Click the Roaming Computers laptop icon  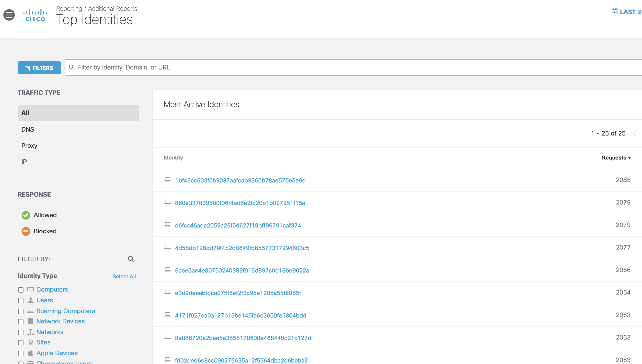31,311
